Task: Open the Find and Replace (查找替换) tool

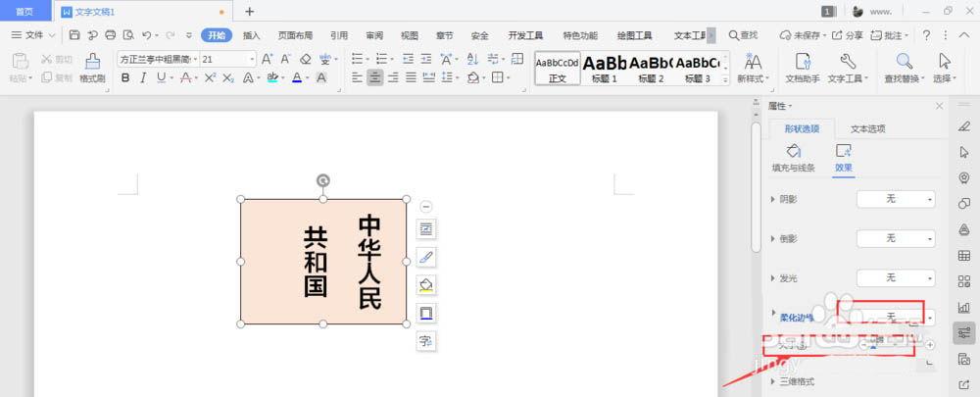Action: click(x=904, y=67)
